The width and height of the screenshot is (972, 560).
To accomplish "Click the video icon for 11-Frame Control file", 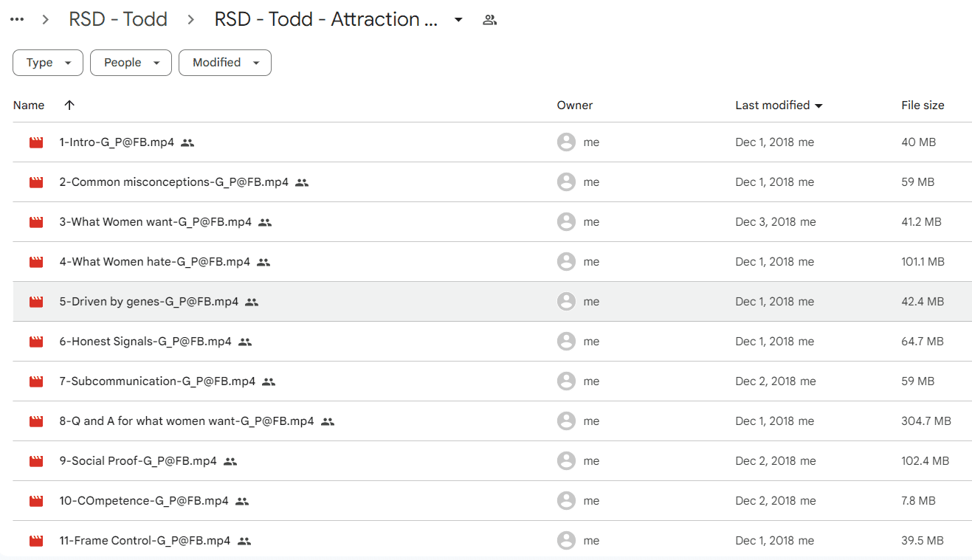I will 36,541.
